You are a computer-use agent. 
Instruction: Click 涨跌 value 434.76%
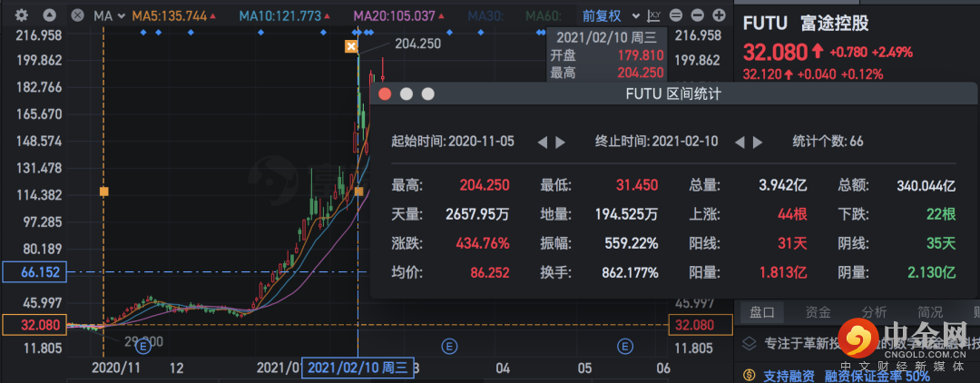coord(483,243)
